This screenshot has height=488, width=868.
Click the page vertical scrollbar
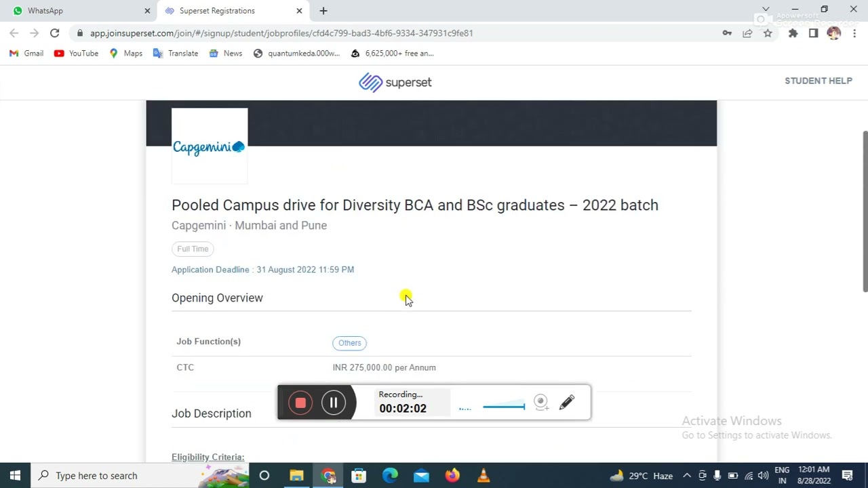[865, 211]
